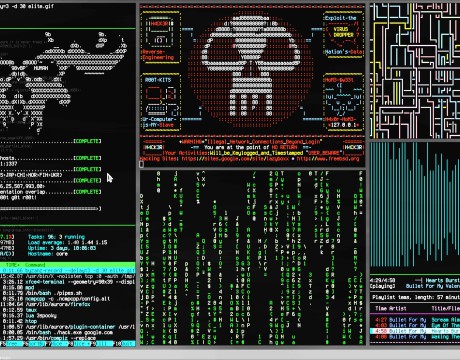Click the Tasks: 96; 3 running line
Viewport: 460px width, 360px height.
[x=56, y=237]
